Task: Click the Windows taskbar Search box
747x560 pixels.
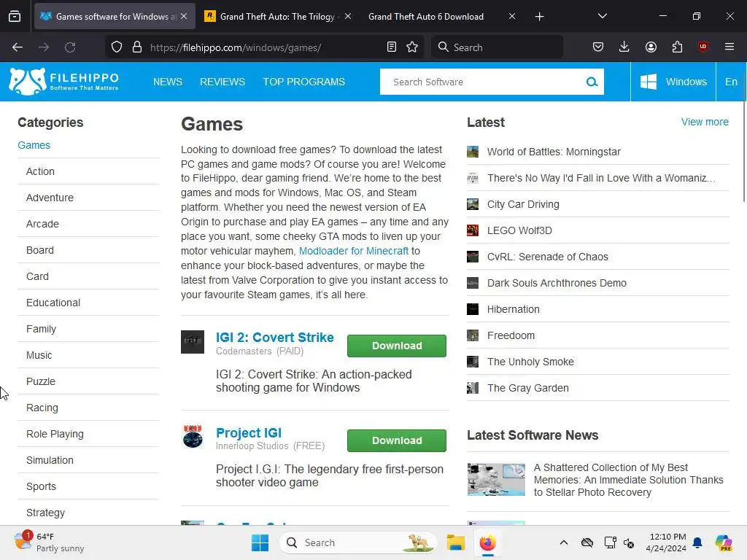Action: coord(357,542)
